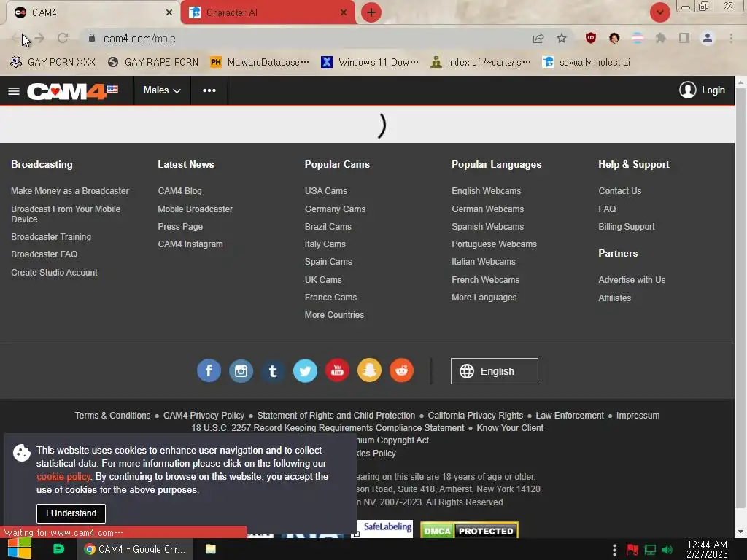Open the MalwareDatabase bookmark
This screenshot has height=560, width=747.
pyautogui.click(x=260, y=63)
